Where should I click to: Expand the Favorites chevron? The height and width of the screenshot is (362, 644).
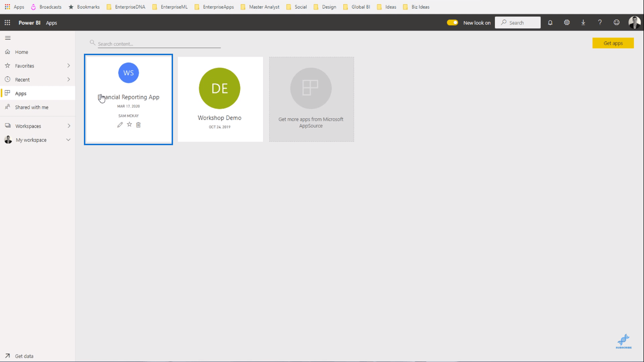click(x=68, y=66)
